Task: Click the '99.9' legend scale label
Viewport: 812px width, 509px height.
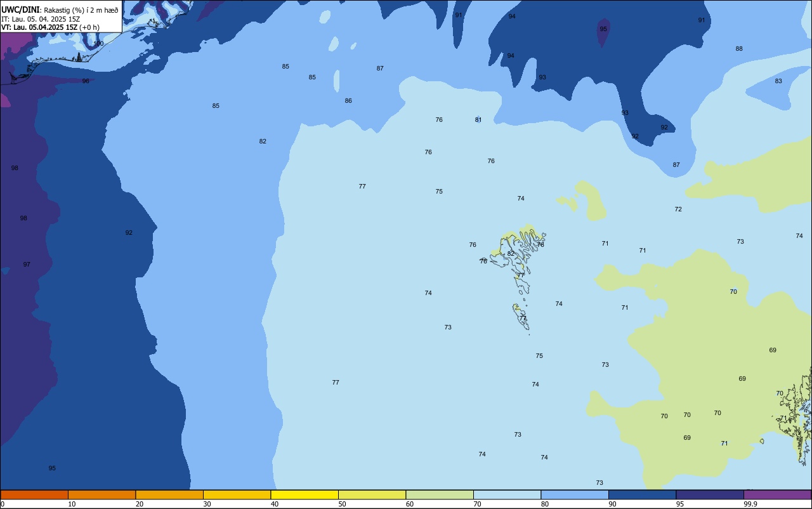Action: [750, 504]
